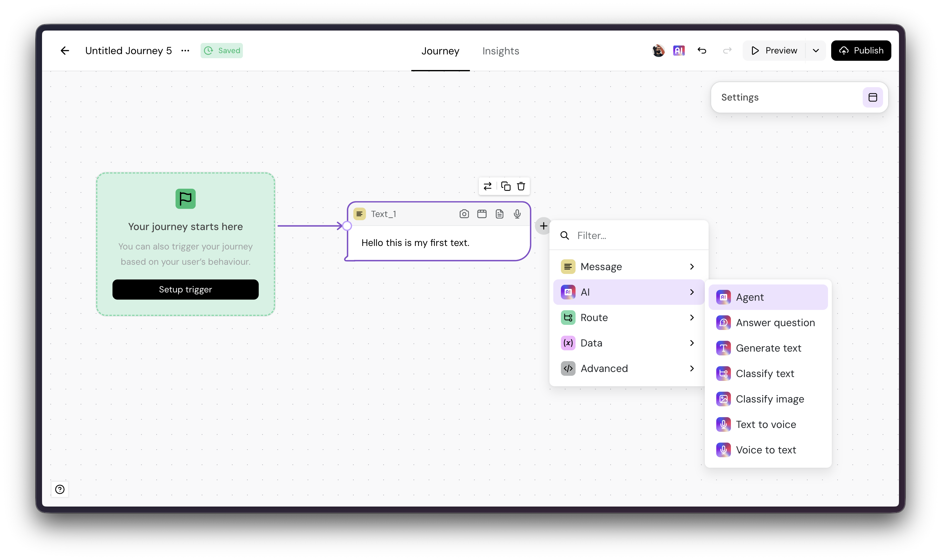Click the Setup trigger button
Image resolution: width=941 pixels, height=560 pixels.
coord(185,290)
